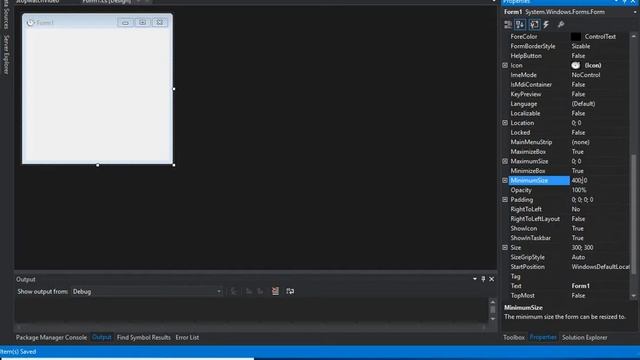Image resolution: width=640 pixels, height=360 pixels.
Task: Open the Show output from dropdown
Action: tap(147, 291)
